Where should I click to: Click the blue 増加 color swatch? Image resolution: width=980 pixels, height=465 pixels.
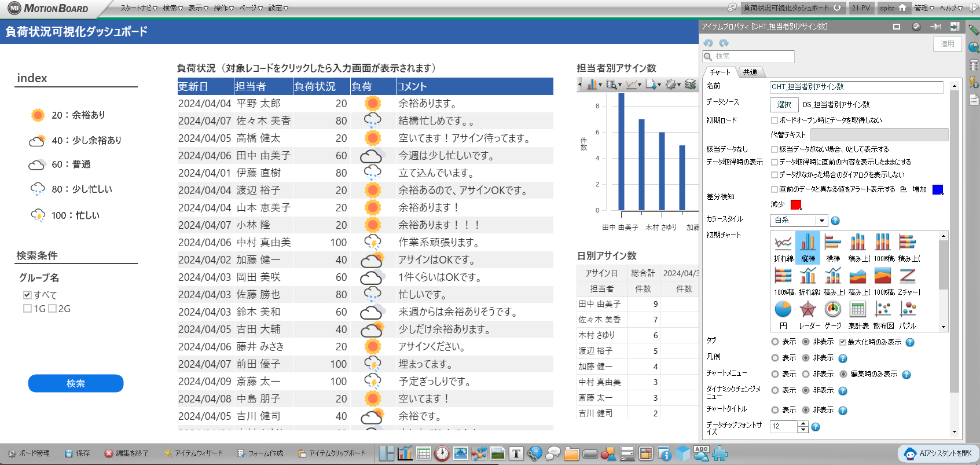coord(938,189)
